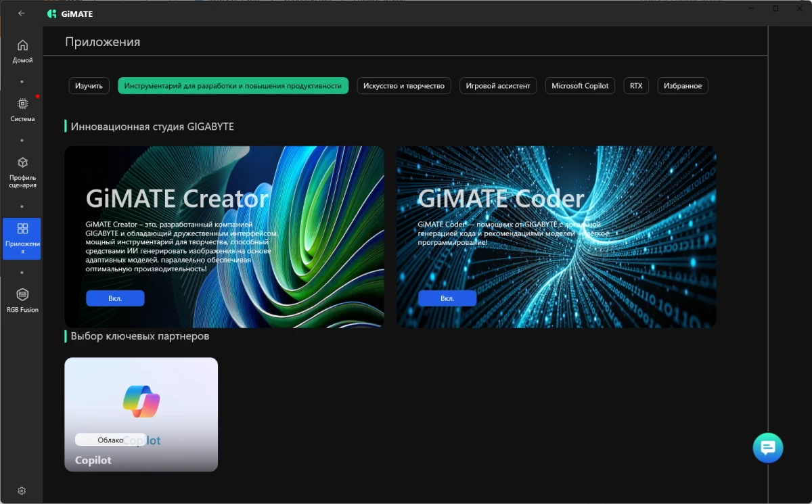This screenshot has height=504, width=812.
Task: Click Вкл. on GiMATE Creator card
Action: point(115,298)
